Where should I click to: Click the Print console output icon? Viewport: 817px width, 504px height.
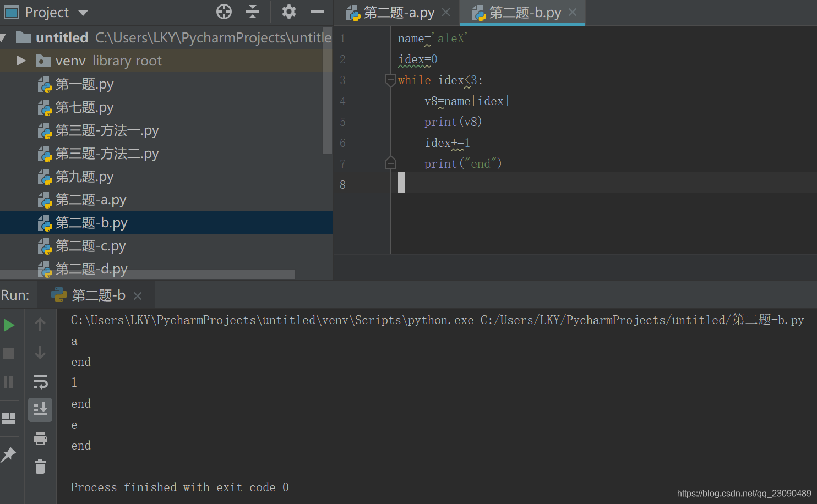[x=40, y=439]
